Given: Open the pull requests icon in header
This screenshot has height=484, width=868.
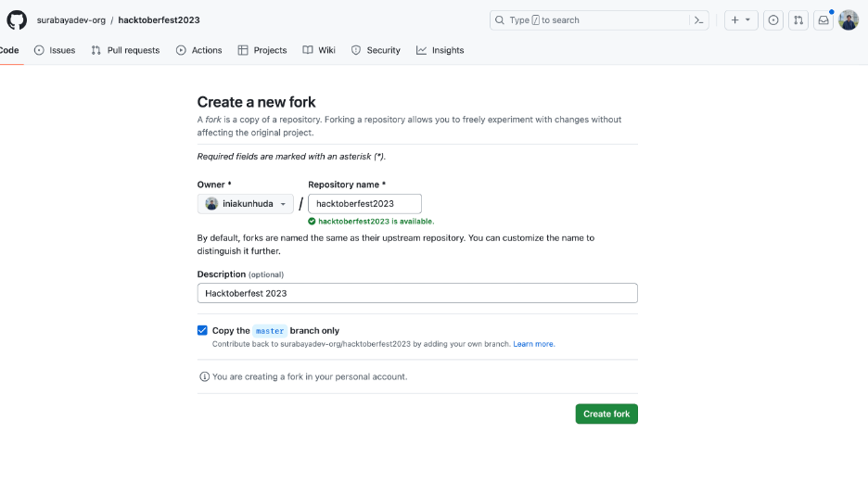Looking at the screenshot, I should pos(798,20).
